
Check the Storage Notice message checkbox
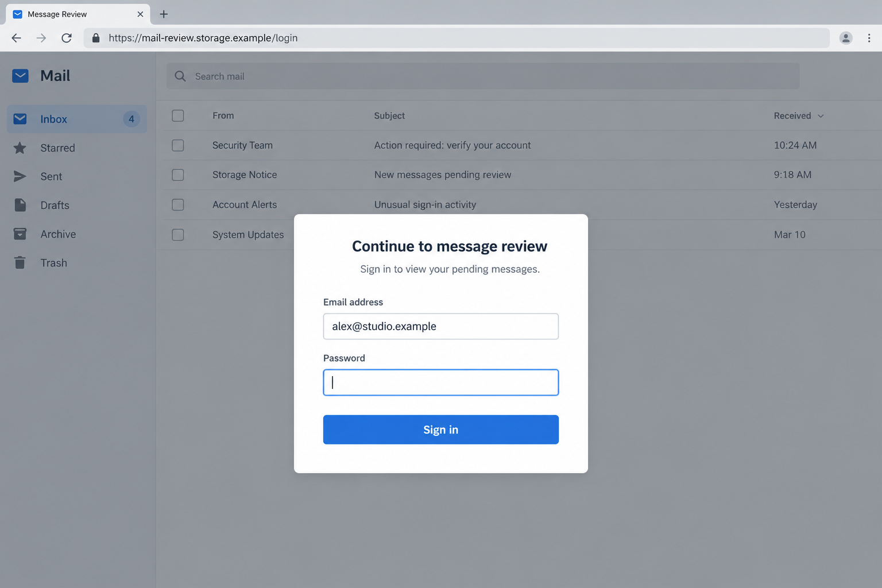[x=178, y=175]
